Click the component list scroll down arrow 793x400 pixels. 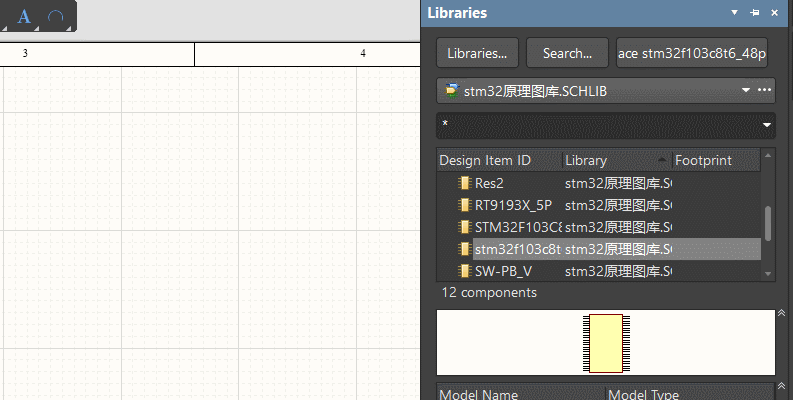[x=768, y=274]
